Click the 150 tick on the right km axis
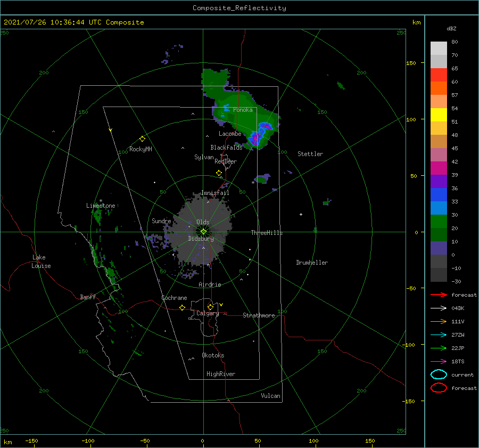 click(x=411, y=63)
